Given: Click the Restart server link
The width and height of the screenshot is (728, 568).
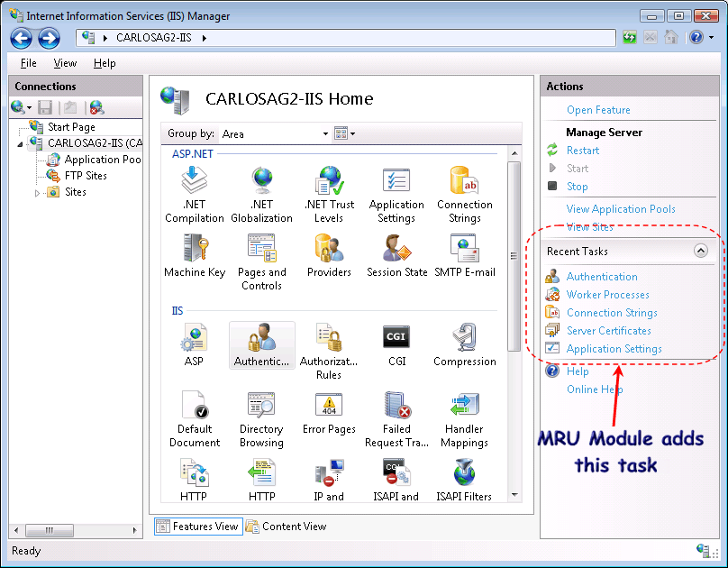Looking at the screenshot, I should coord(583,151).
